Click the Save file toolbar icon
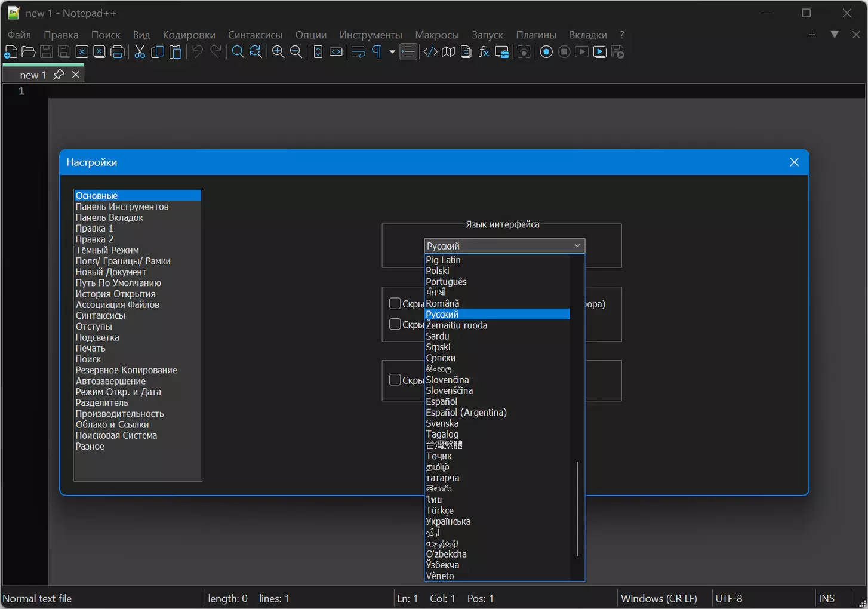The height and width of the screenshot is (609, 868). (x=46, y=52)
